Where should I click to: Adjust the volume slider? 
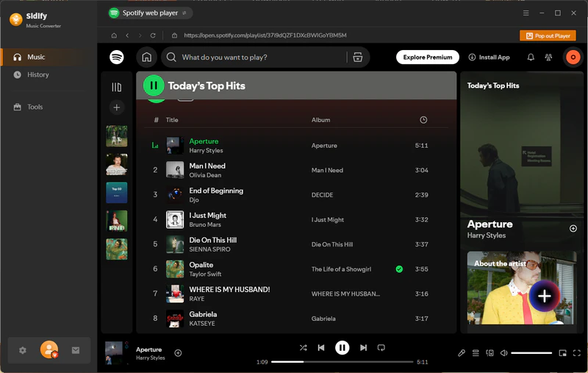tap(531, 352)
